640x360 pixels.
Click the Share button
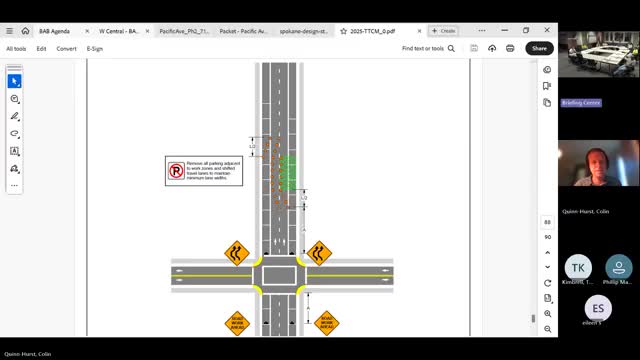click(x=540, y=49)
